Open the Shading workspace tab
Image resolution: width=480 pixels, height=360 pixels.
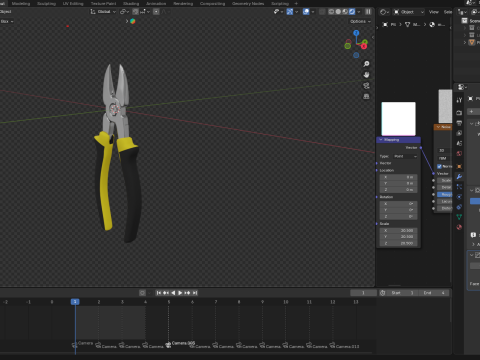click(x=131, y=4)
